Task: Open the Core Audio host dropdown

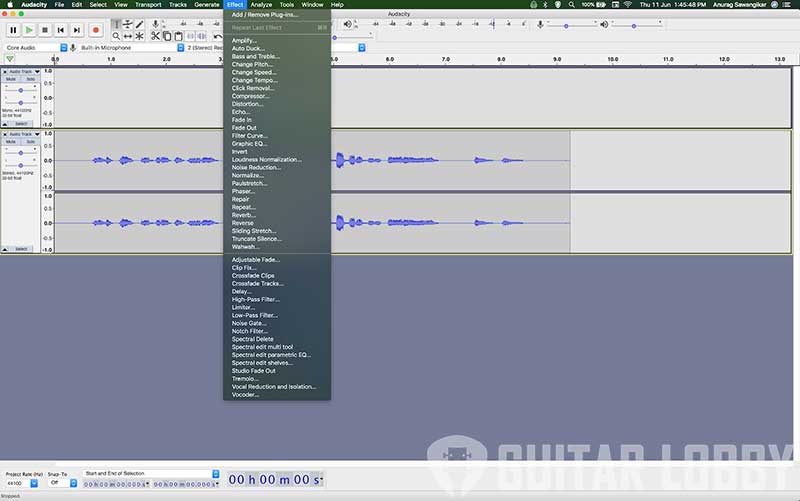Action: pos(36,47)
